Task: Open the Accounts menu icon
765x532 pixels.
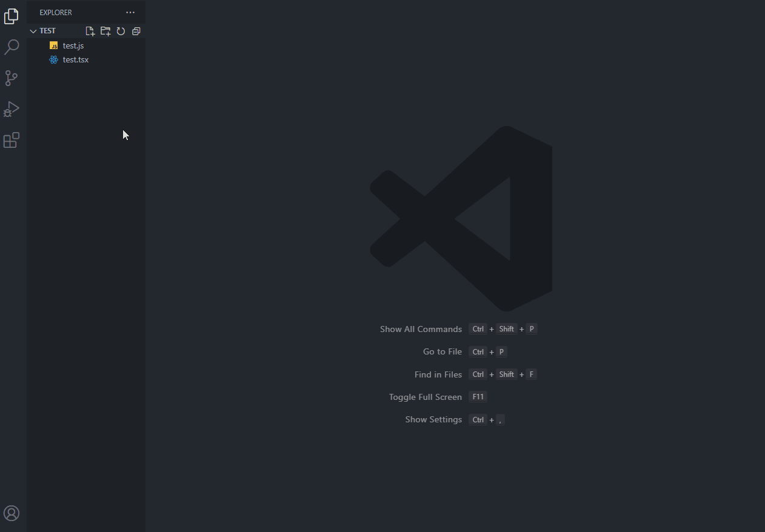Action: coord(12,513)
